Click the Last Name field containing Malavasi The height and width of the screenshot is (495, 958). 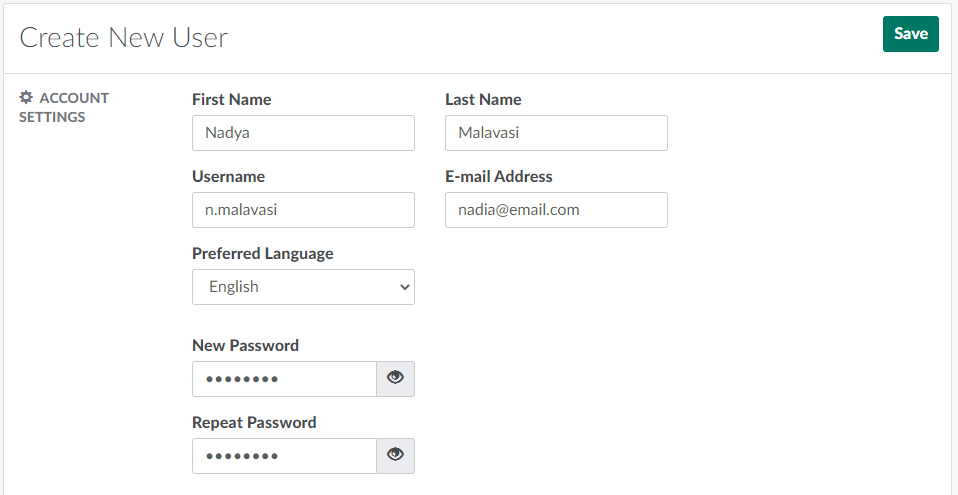click(x=556, y=133)
